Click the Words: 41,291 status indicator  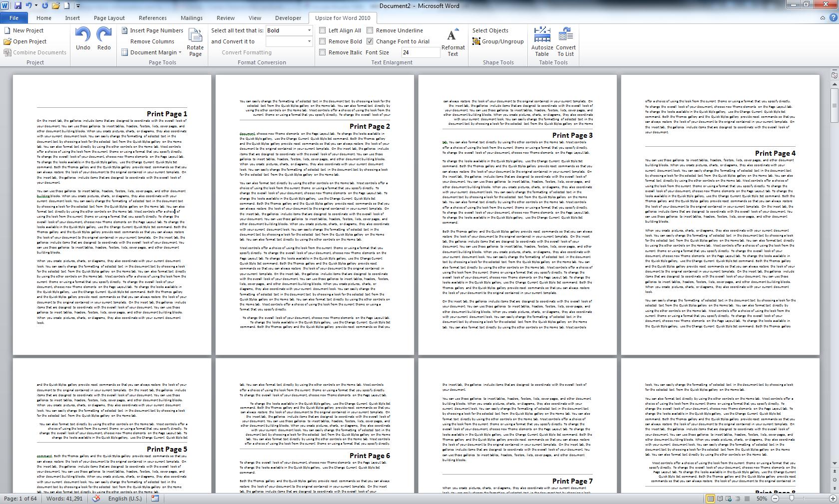tap(64, 499)
